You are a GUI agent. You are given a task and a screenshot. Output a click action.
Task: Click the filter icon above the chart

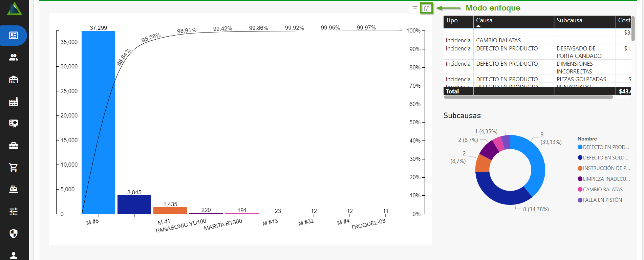[415, 8]
